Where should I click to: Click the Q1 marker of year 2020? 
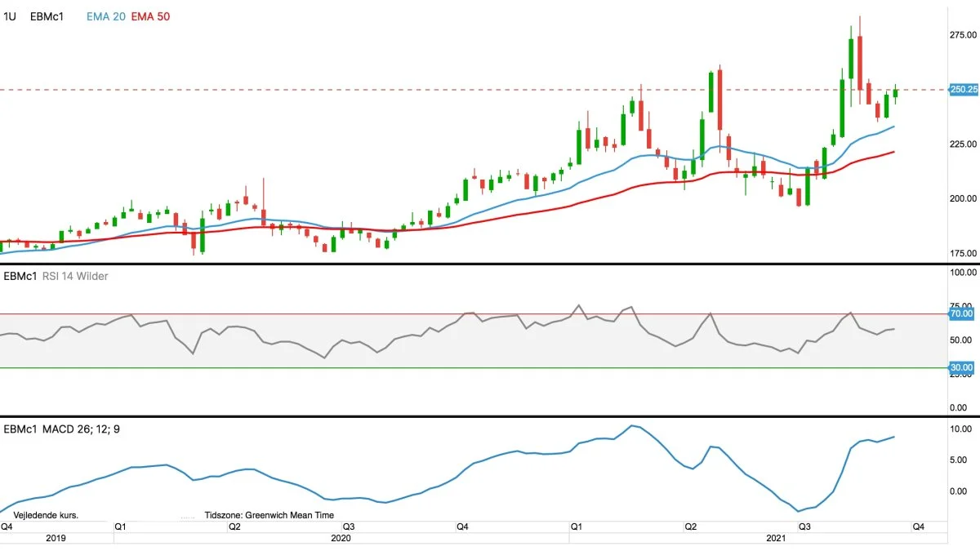[121, 527]
